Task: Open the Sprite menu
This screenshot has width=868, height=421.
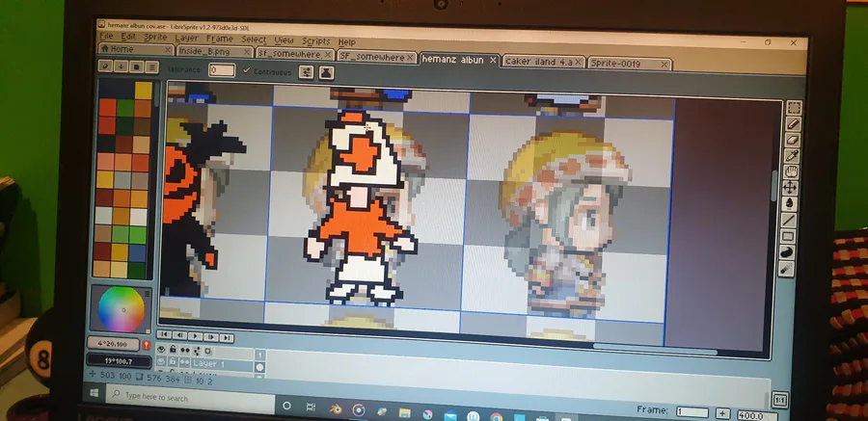Action: click(x=155, y=37)
